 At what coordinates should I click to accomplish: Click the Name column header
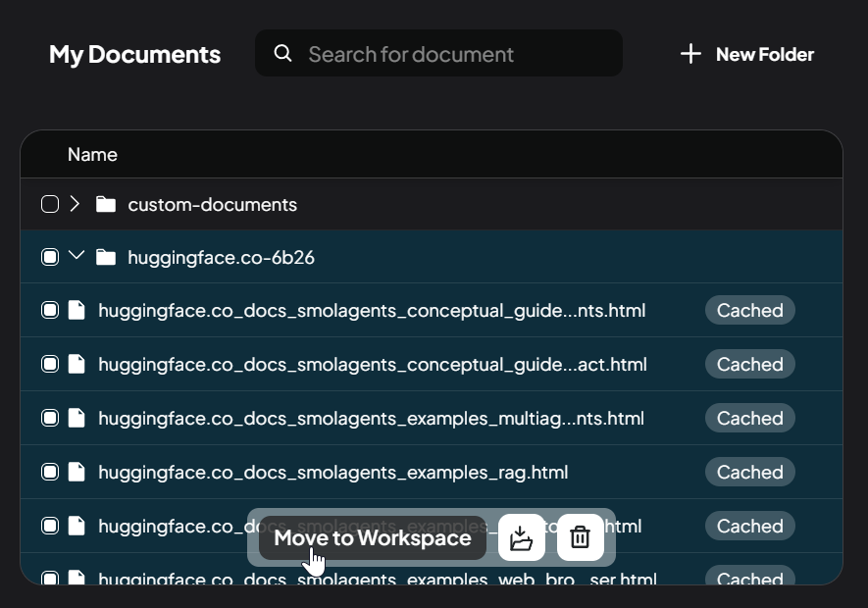pos(92,155)
